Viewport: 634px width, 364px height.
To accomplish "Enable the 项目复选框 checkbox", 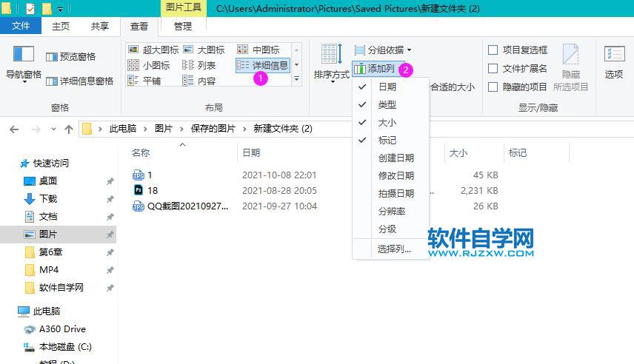I will (493, 50).
